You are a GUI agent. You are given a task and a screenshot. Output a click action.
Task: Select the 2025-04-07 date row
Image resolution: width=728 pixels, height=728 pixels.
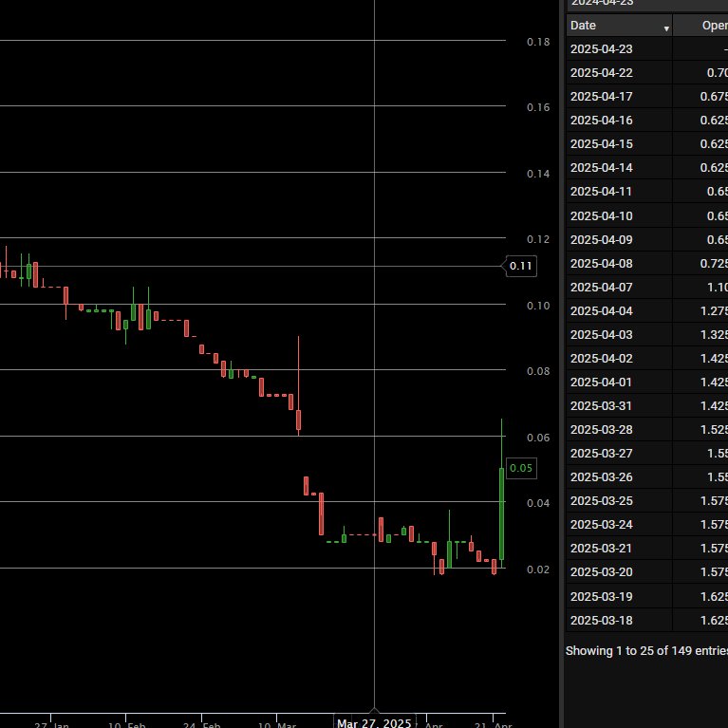point(647,287)
